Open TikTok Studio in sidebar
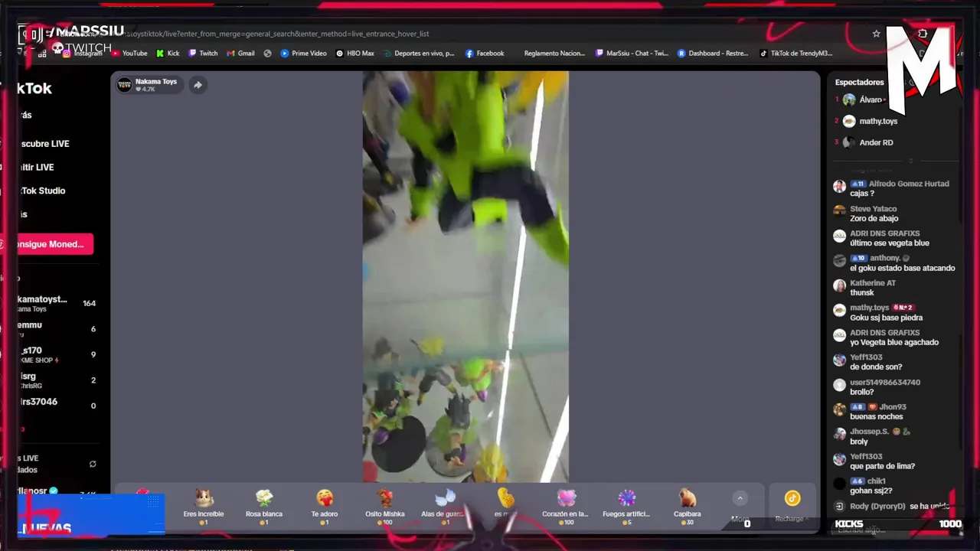This screenshot has width=980, height=551. 42,191
